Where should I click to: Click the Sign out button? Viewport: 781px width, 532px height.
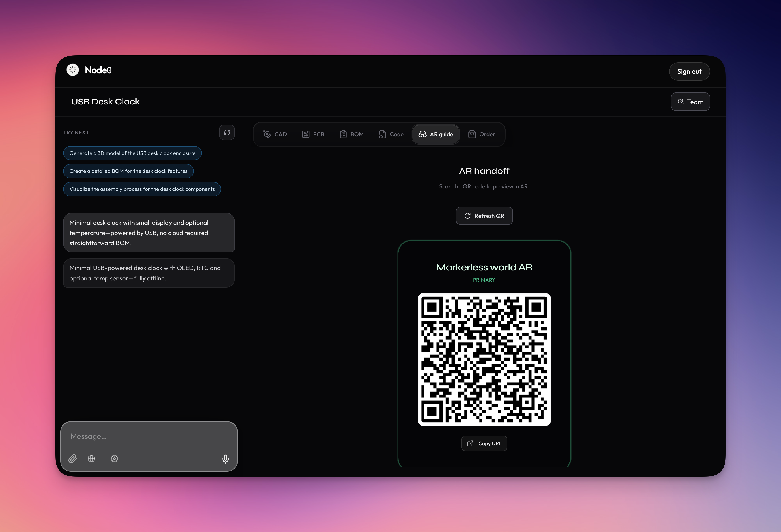689,72
